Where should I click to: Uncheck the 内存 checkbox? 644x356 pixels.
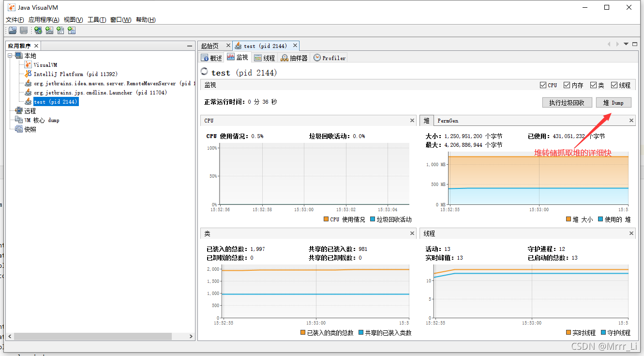(567, 85)
